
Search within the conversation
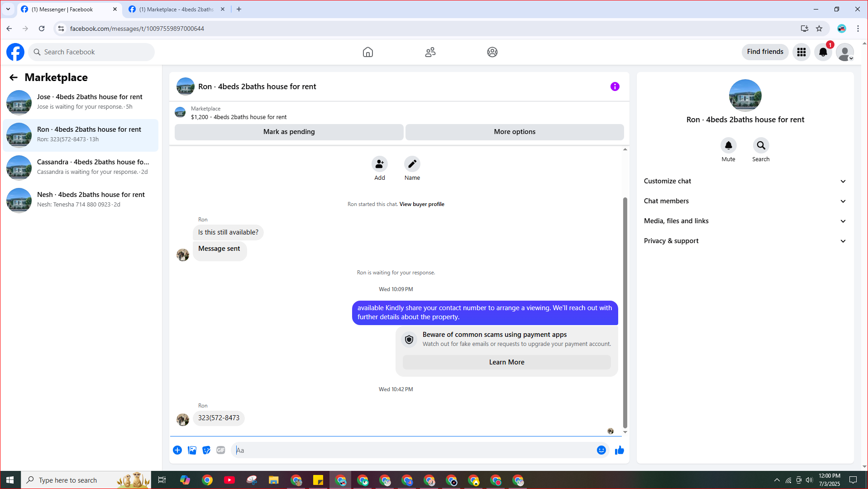click(x=761, y=145)
